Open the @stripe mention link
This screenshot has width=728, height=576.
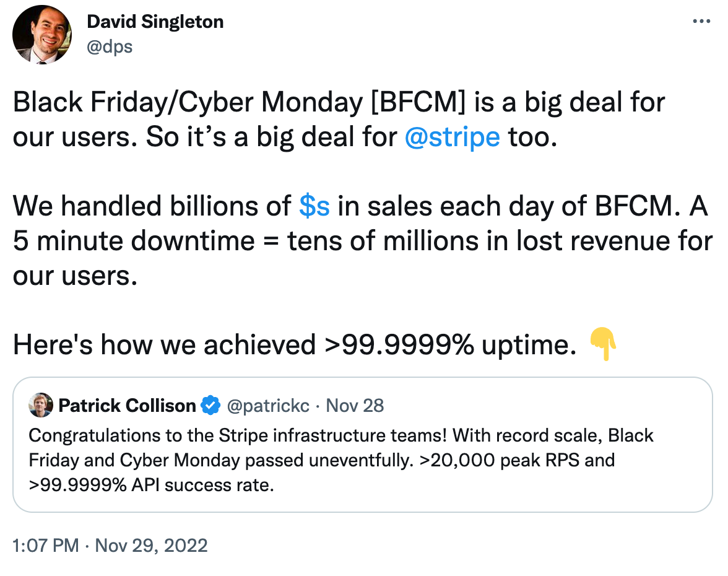pos(452,137)
